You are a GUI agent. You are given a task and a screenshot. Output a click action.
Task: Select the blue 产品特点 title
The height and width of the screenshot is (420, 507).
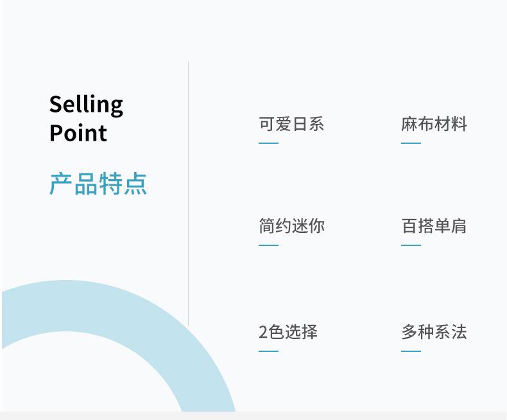[x=98, y=184]
